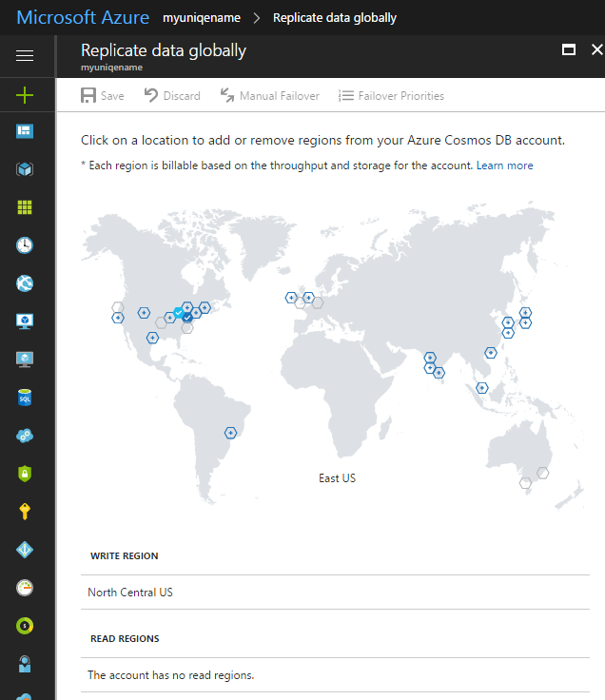The width and height of the screenshot is (605, 700).
Task: Click the Microsoft Azure logo text
Action: click(83, 17)
